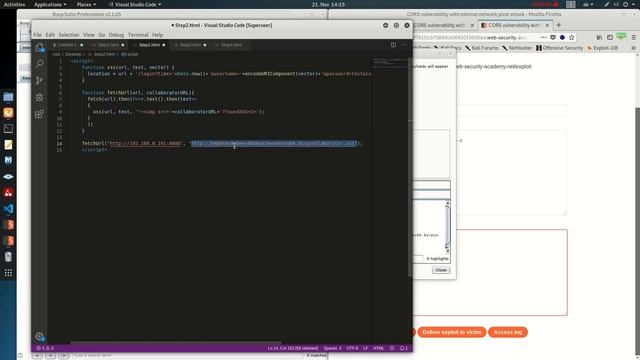Open the clock calendar in top bar
The height and width of the screenshot is (360, 640).
coord(328,4)
